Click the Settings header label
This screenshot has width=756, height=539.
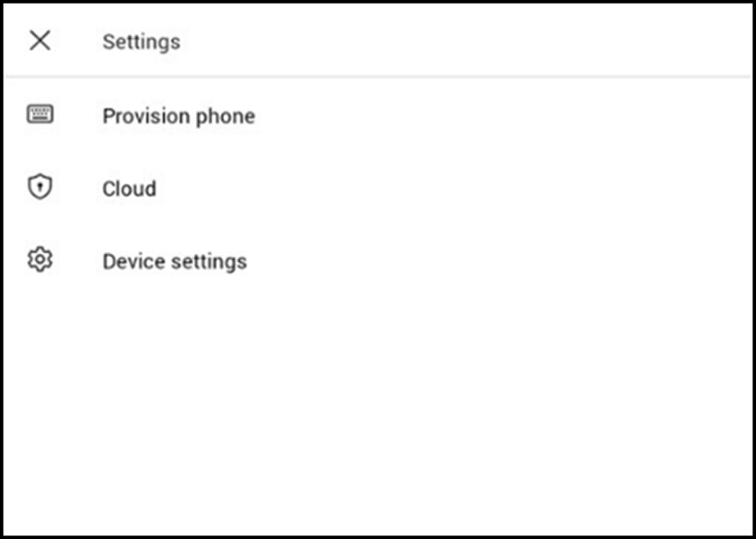(x=142, y=42)
